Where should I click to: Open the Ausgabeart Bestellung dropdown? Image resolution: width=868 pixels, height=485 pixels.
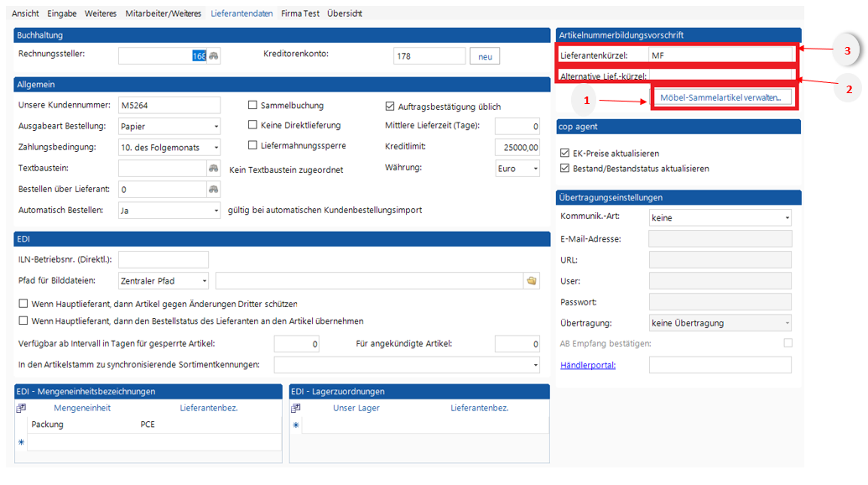click(216, 127)
